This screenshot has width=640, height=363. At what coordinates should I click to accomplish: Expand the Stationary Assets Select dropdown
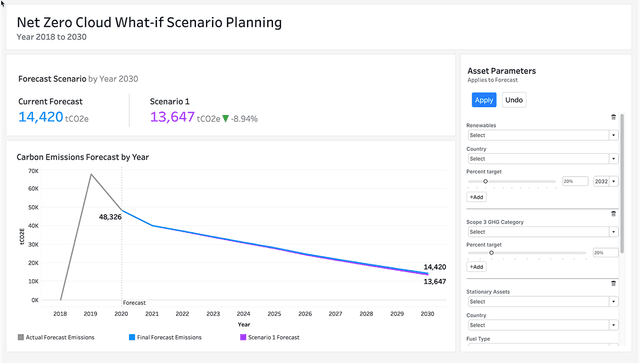click(x=542, y=302)
